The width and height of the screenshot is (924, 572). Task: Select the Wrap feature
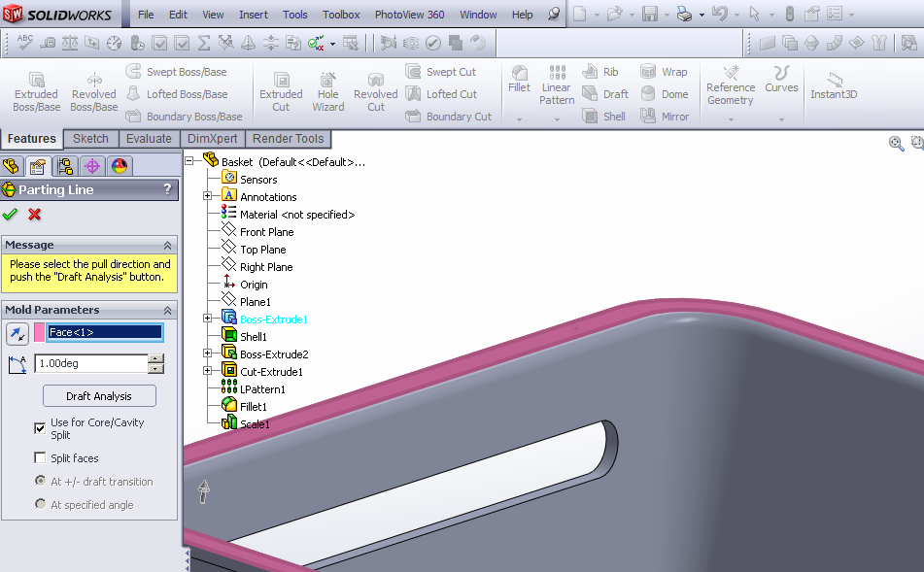click(664, 72)
